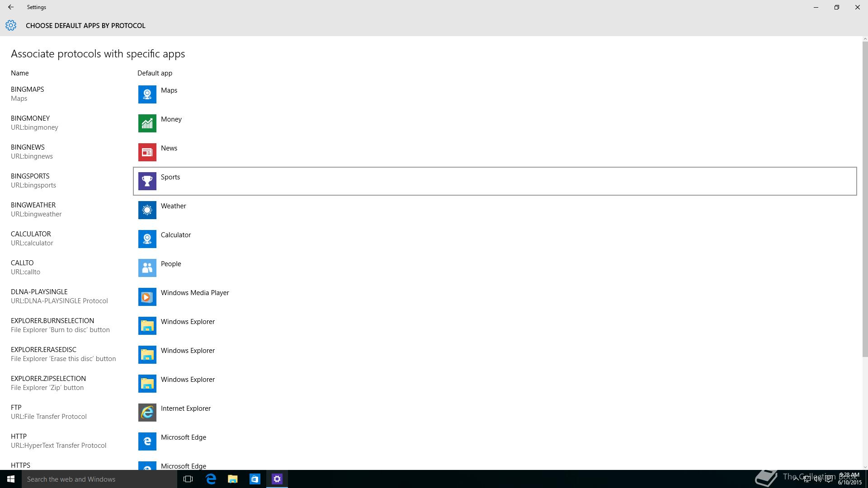Click the vertical scrollbar thumb
868x488 pixels.
865,199
